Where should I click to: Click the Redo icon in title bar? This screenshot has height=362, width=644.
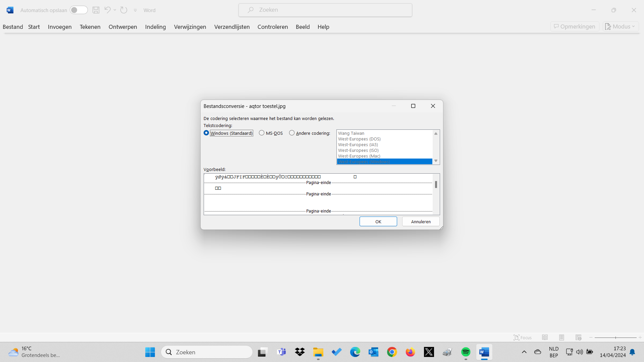coord(124,10)
